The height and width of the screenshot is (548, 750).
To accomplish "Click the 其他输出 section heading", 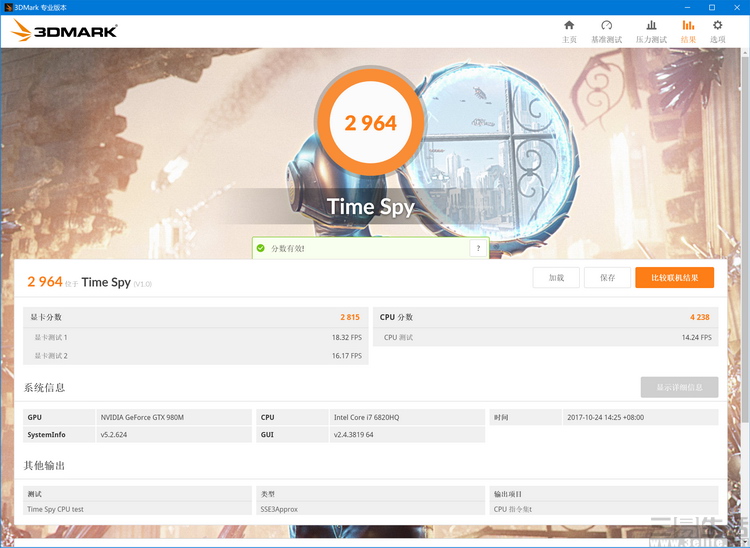I will point(44,465).
